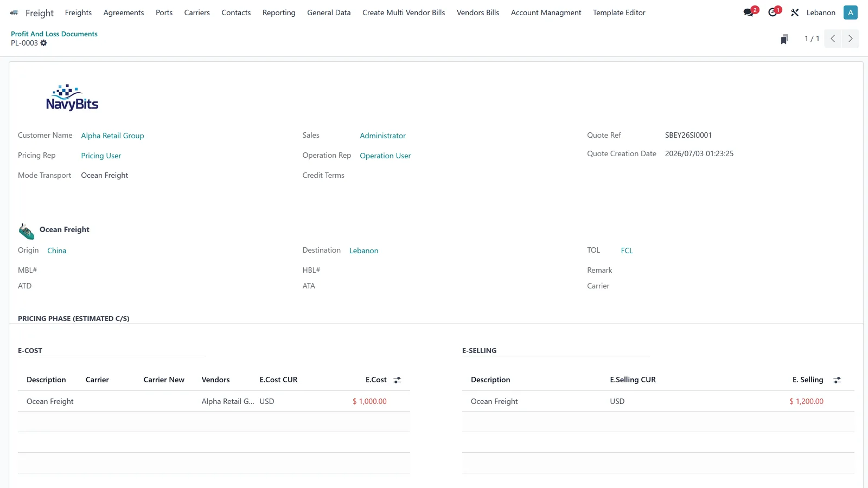
Task: Select Alpha Retail G... vendor cell
Action: pos(228,401)
